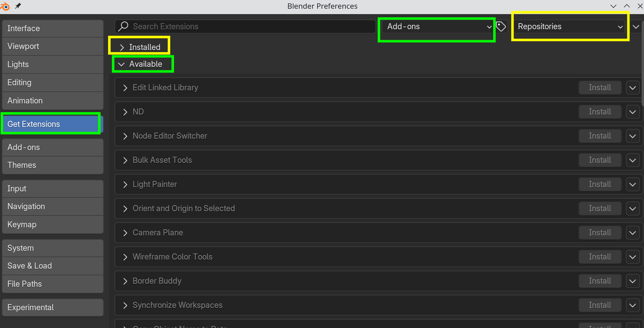Screen dimensions: 644x328
Task: Switch to the Editing tab
Action: [52, 83]
